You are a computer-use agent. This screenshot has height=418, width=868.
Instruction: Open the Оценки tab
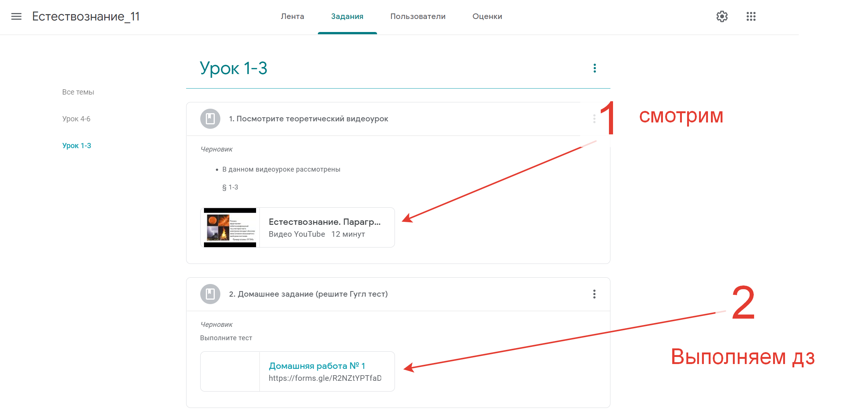click(487, 16)
